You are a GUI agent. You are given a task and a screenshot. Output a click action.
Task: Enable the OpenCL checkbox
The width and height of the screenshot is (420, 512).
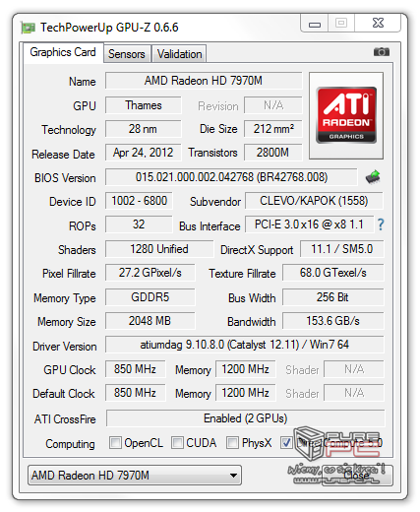[x=115, y=442]
